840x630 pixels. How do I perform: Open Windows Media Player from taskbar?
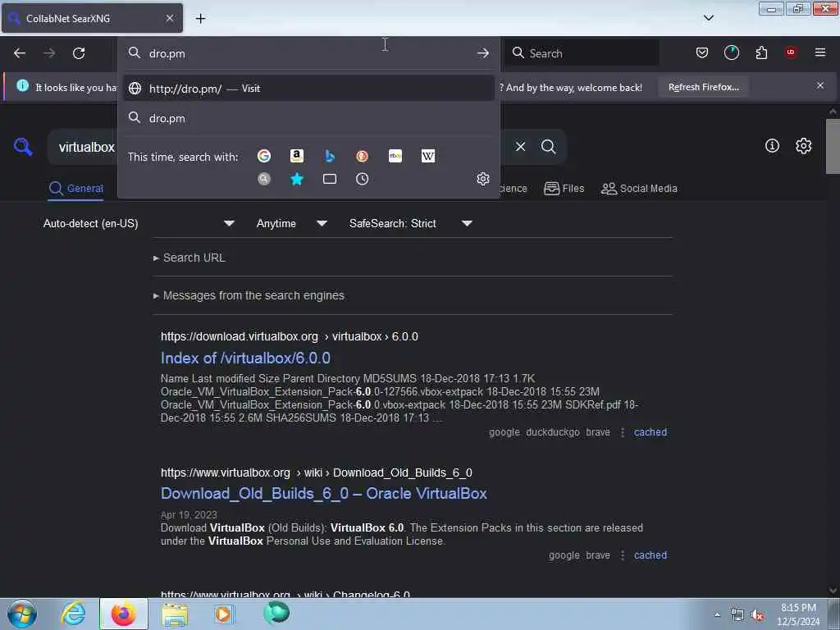click(x=223, y=614)
